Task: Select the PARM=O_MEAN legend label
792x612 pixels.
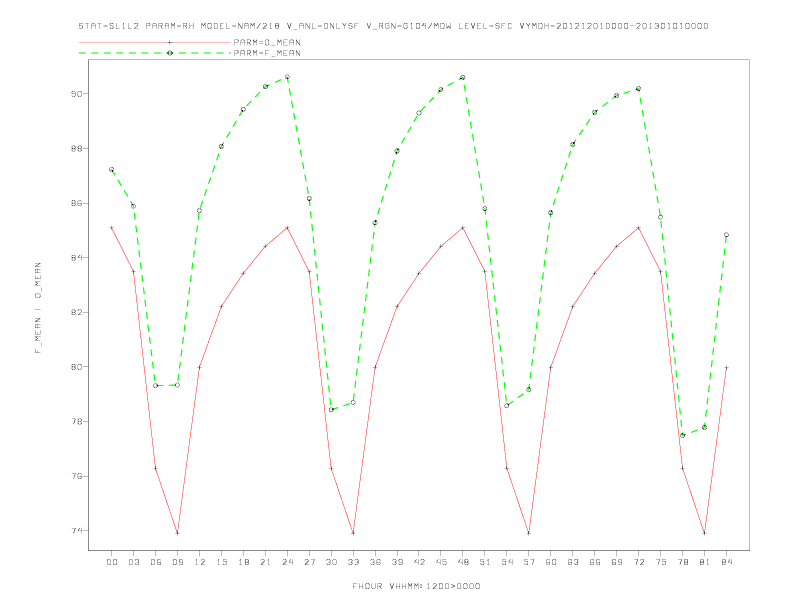Action: (x=267, y=42)
